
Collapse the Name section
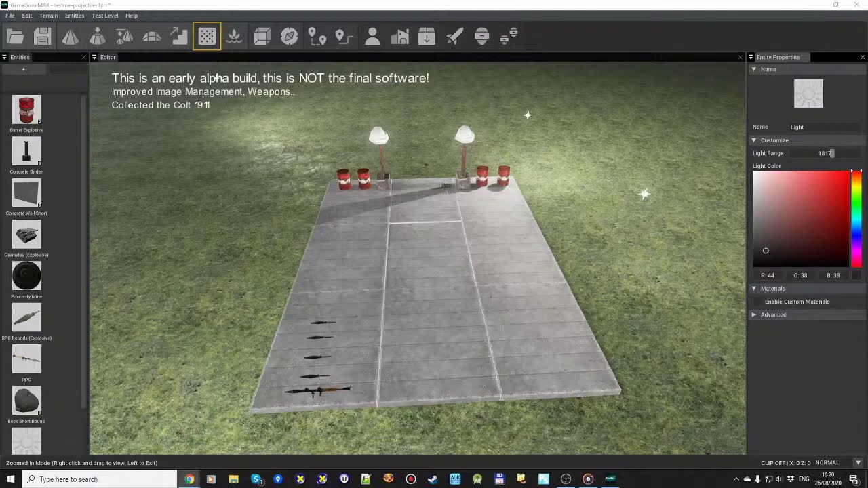pos(753,69)
